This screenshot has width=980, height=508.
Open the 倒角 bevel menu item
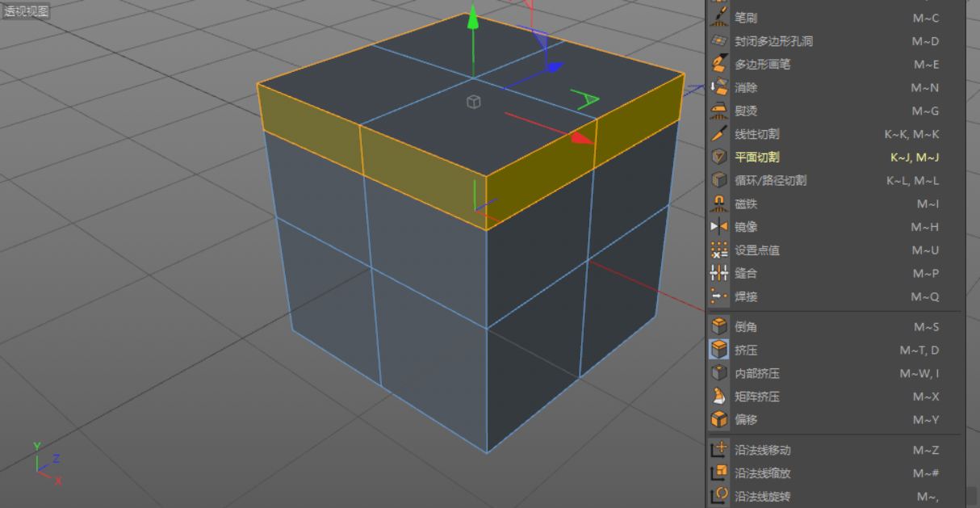point(745,327)
